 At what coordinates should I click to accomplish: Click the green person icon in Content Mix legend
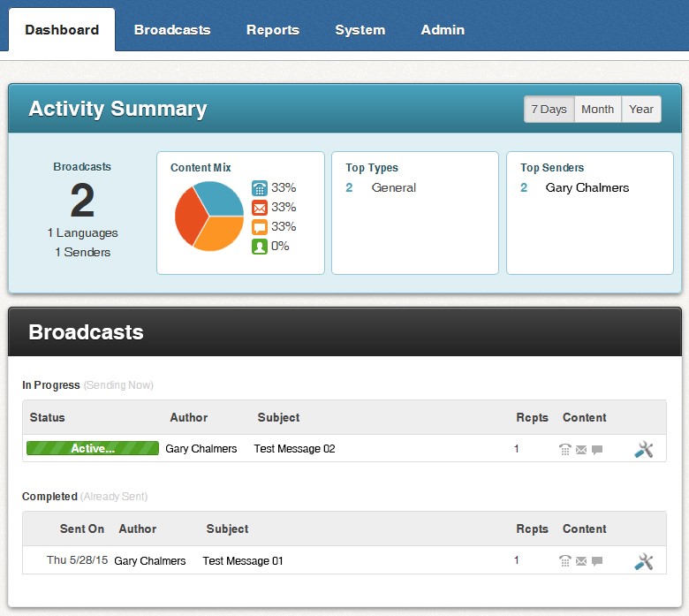pyautogui.click(x=259, y=247)
